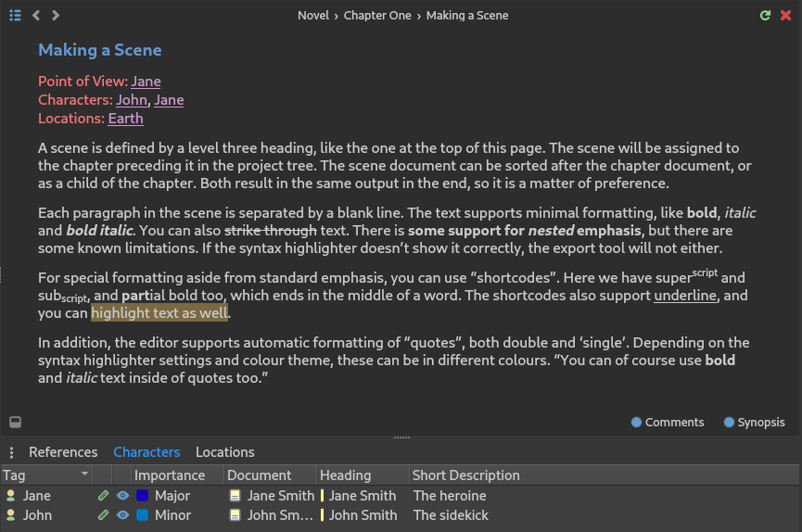Open the three-dot panel options menu

tap(11, 452)
